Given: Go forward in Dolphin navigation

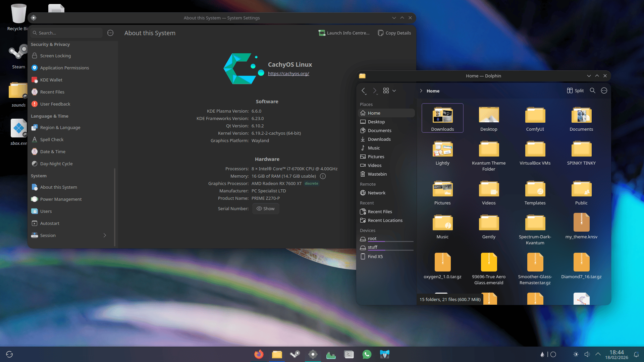Looking at the screenshot, I should (375, 90).
